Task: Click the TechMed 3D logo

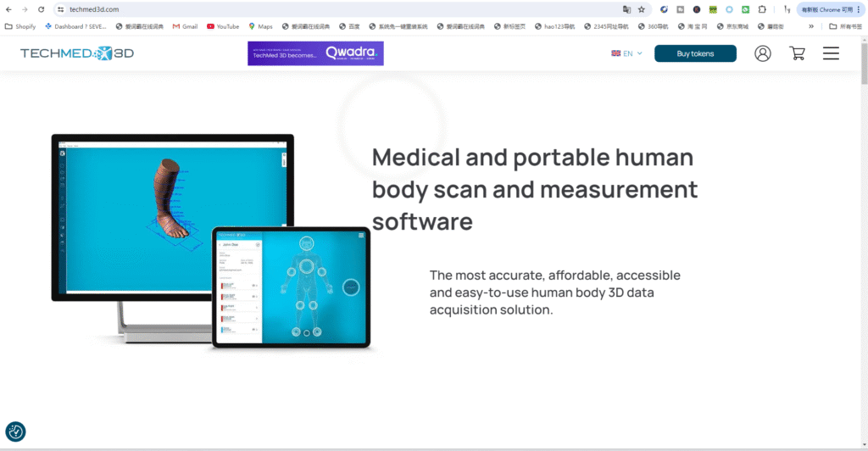Action: tap(77, 53)
